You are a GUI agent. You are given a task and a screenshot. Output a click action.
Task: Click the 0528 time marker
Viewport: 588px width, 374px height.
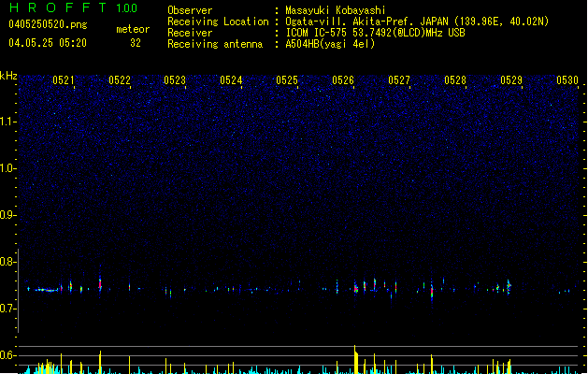pos(455,80)
